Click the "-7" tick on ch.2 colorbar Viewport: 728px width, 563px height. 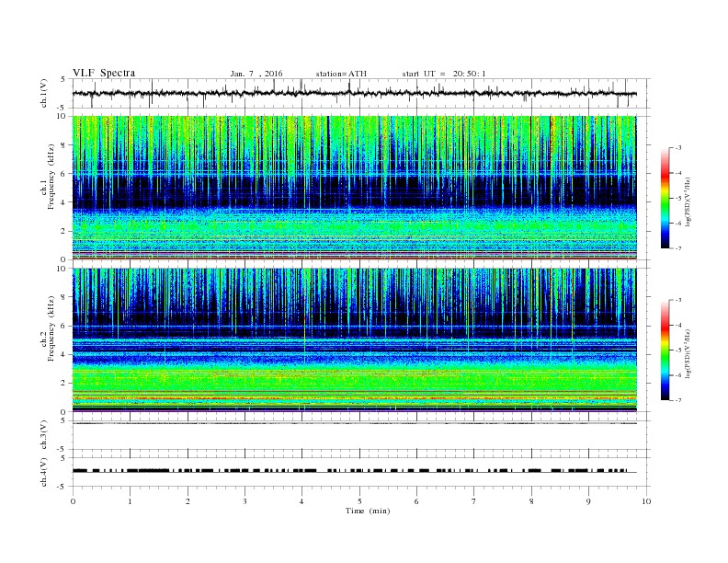678,400
